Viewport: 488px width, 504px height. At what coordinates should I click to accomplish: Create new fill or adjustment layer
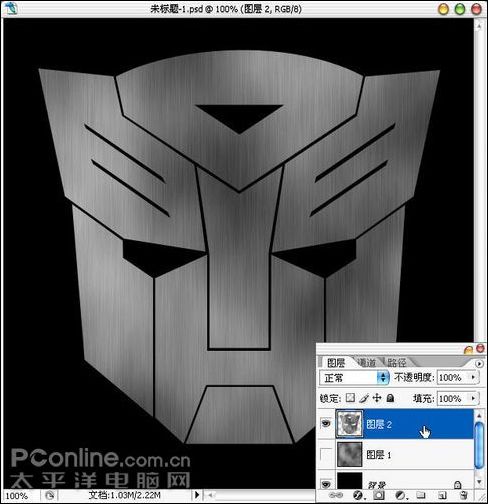tap(400, 495)
